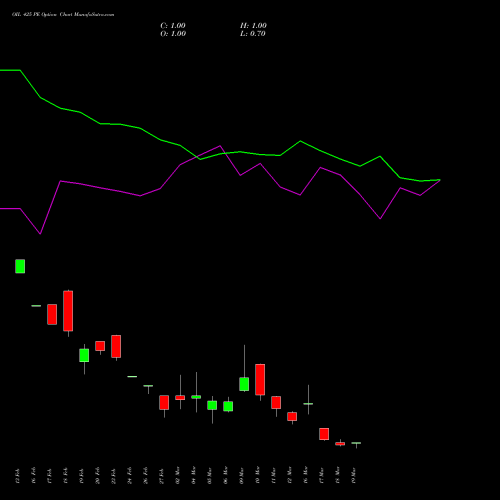Click the 20 Feb date label

coord(98,476)
